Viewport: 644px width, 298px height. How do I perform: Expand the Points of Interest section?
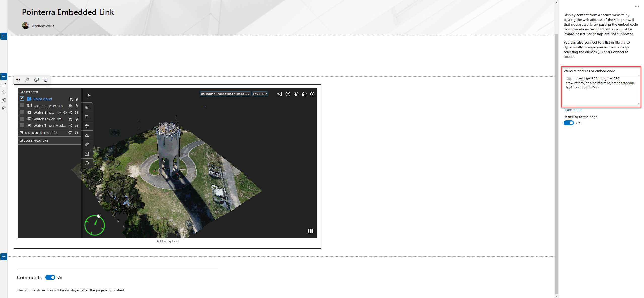pyautogui.click(x=21, y=133)
